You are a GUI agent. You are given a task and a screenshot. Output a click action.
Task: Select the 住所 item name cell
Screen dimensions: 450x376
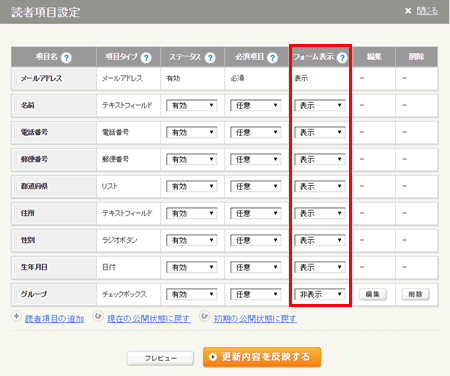(x=54, y=214)
